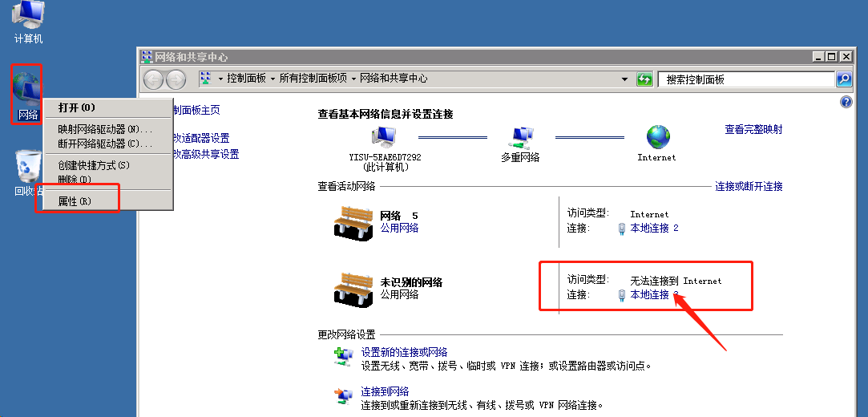This screenshot has width=868, height=417.
Task: Click the back navigation arrow button
Action: click(x=153, y=79)
